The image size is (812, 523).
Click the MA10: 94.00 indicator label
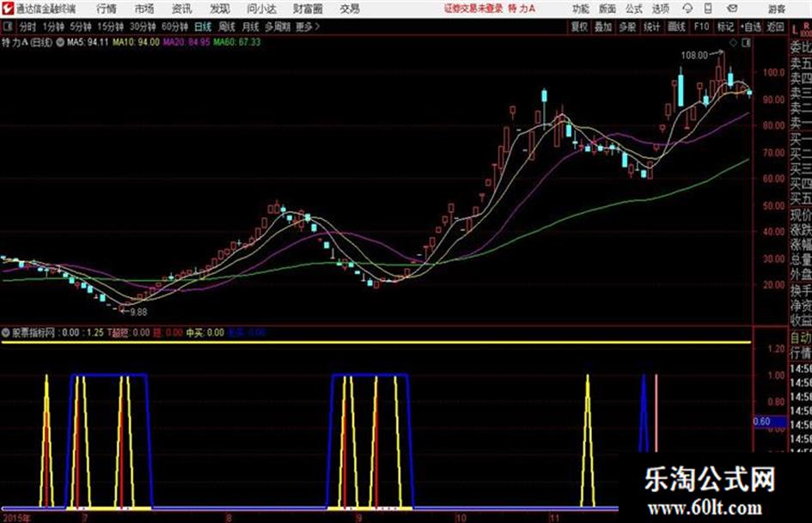coord(137,42)
